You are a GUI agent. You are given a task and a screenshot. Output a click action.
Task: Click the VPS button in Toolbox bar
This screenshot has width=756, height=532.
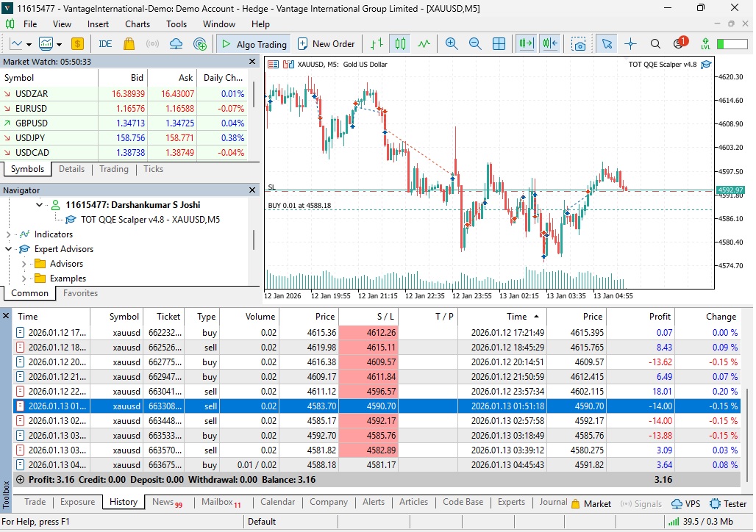pyautogui.click(x=686, y=503)
